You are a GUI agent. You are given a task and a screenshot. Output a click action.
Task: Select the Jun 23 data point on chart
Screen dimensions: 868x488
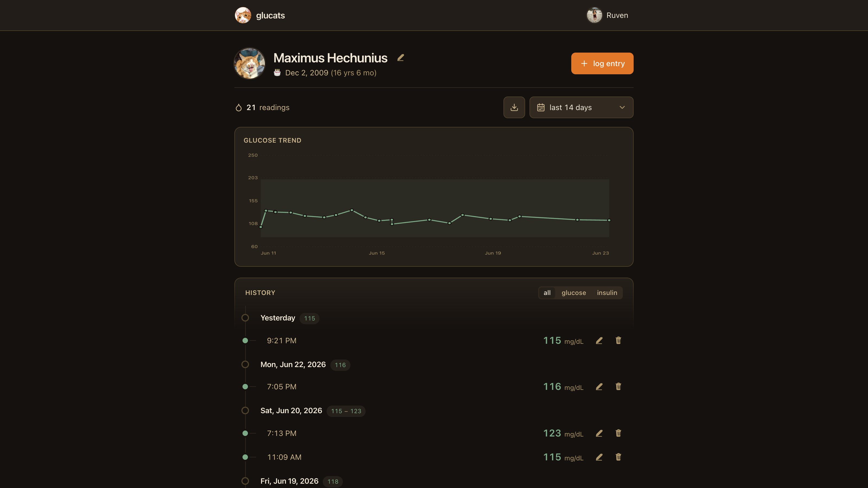pyautogui.click(x=609, y=220)
